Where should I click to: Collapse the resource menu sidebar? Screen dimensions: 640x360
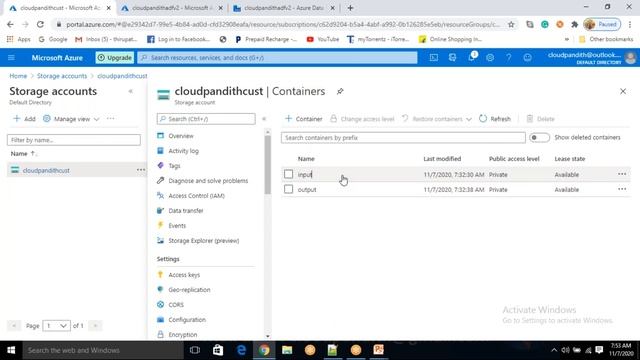(264, 119)
